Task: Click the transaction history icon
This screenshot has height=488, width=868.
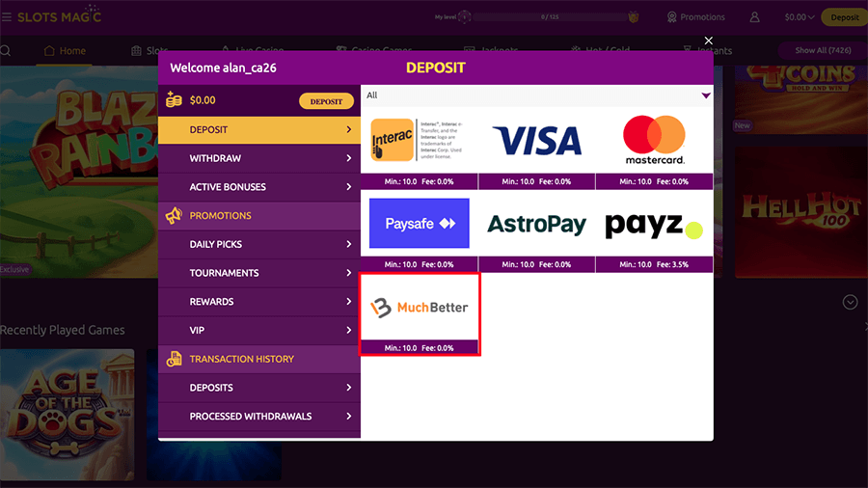Action: click(174, 359)
